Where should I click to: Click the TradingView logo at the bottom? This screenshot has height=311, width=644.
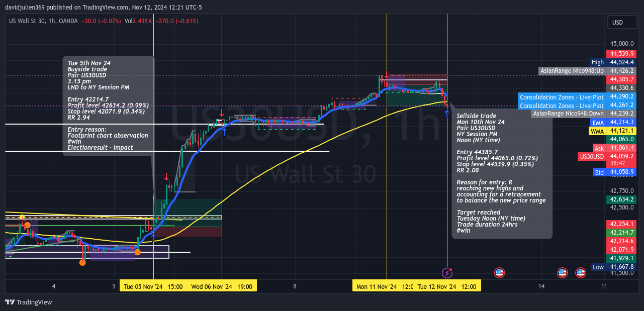point(29,302)
